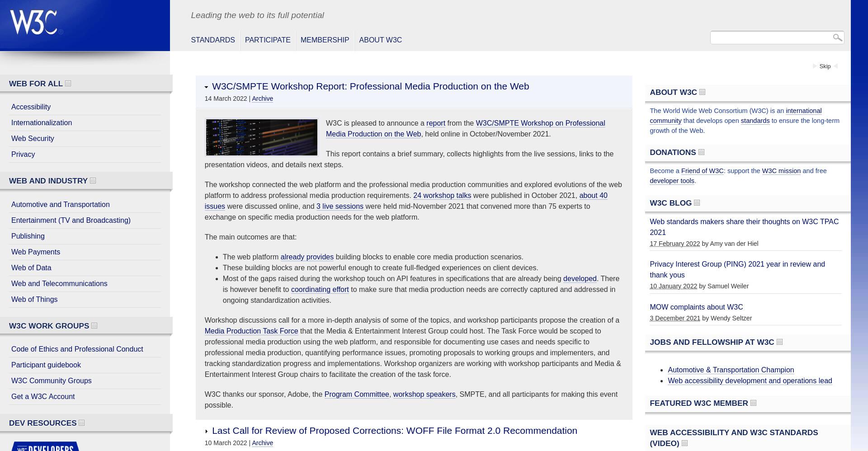Open Web accessibility development and operations lead
Image resolution: width=868 pixels, height=451 pixels.
tap(750, 381)
